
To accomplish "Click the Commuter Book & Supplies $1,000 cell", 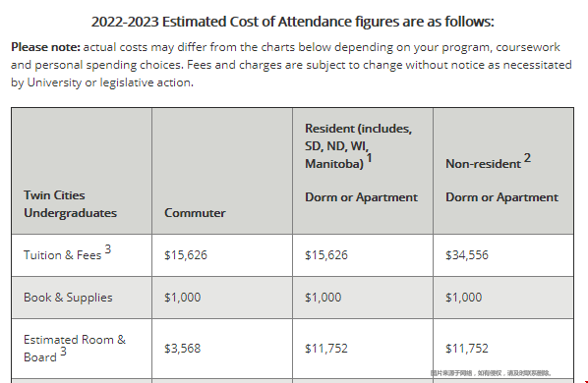I will [222, 298].
